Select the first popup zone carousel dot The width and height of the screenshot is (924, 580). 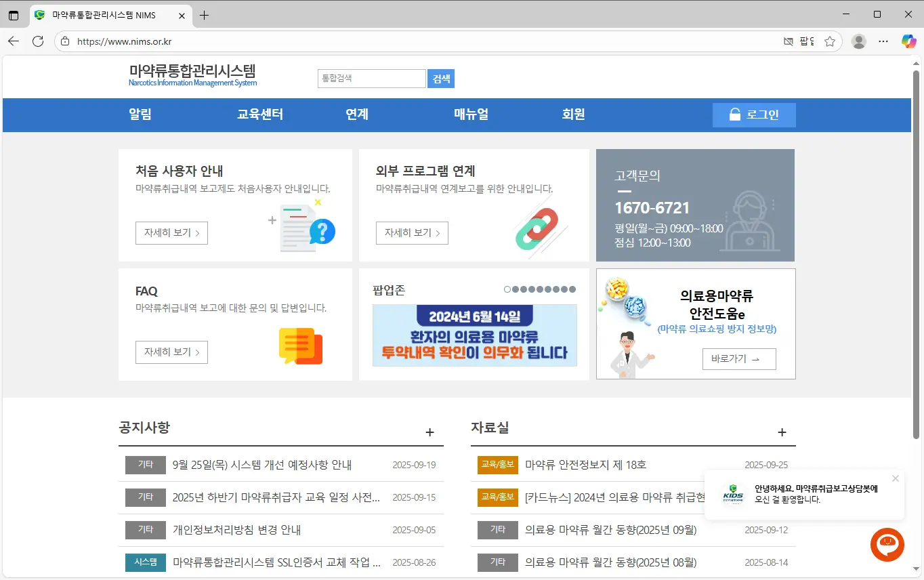507,289
